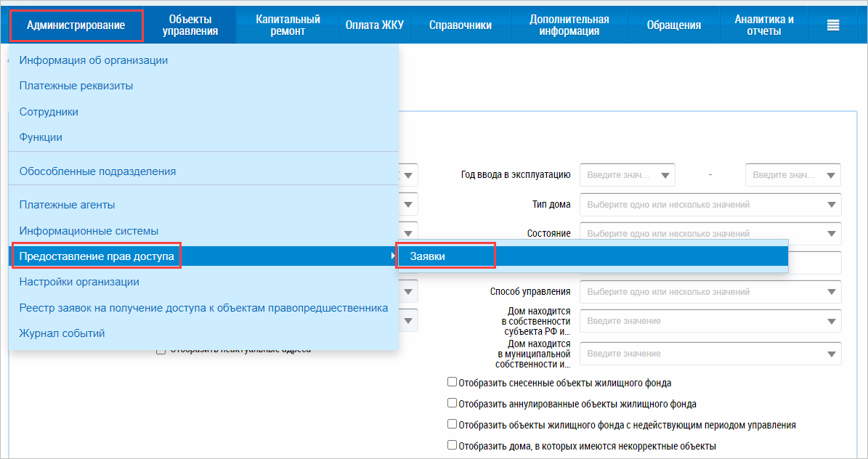Open the Аналитика и отчеты menu

[764, 25]
